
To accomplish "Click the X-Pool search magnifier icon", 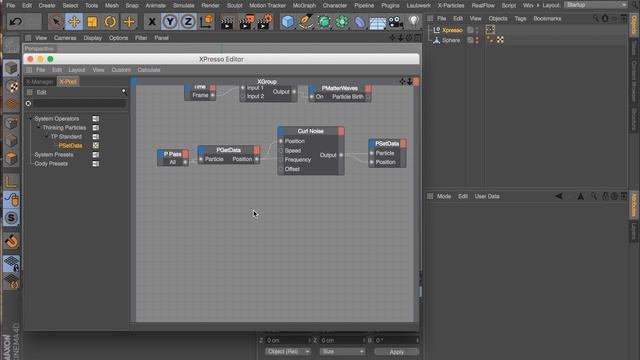I will [x=124, y=92].
